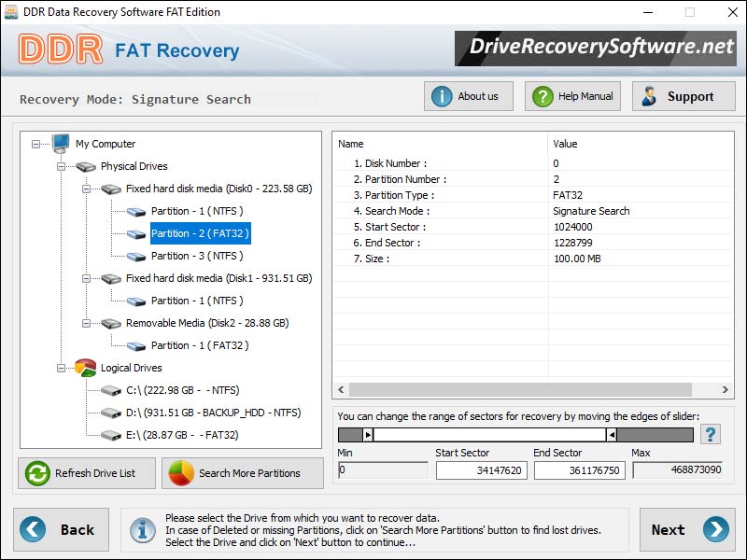747x560 pixels.
Task: Select E:\ (28.87 GB - FAT32) drive
Action: click(182, 435)
